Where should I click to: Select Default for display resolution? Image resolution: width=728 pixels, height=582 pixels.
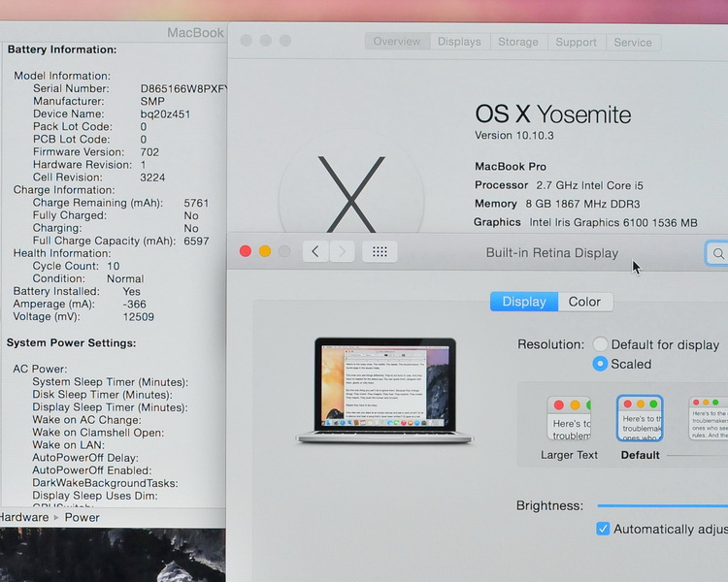tap(600, 344)
